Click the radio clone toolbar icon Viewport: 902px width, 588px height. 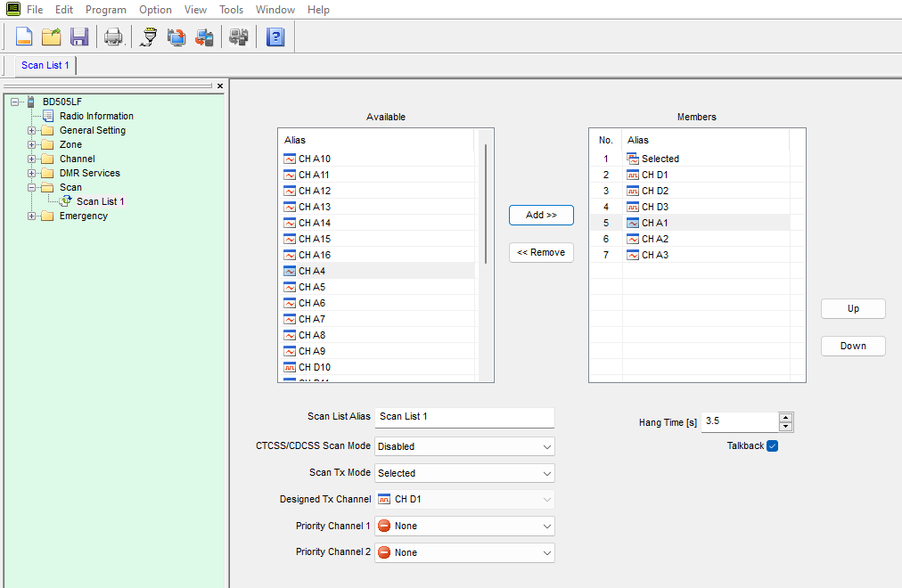[239, 37]
